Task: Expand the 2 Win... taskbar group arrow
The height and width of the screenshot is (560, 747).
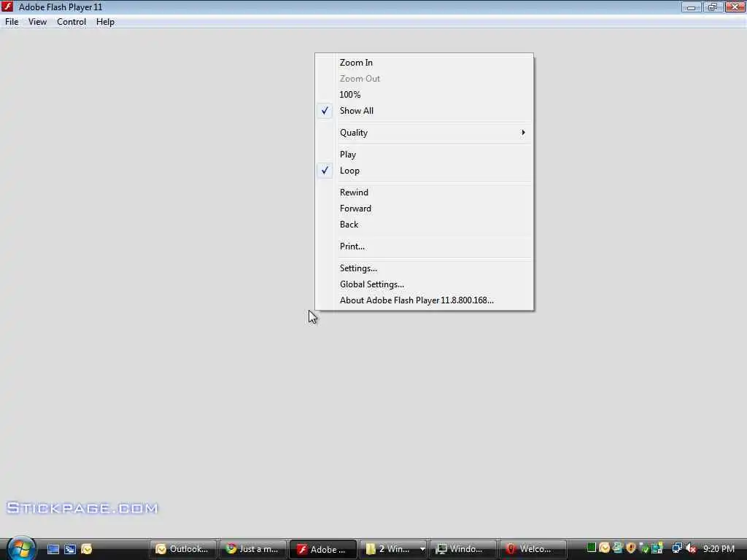Action: [x=422, y=549]
